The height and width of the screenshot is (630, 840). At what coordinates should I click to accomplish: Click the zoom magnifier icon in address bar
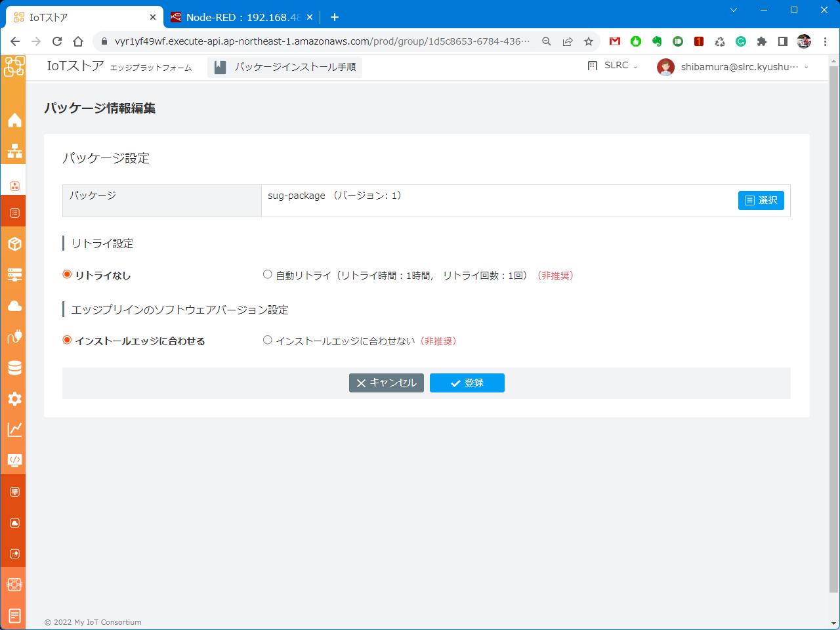547,41
